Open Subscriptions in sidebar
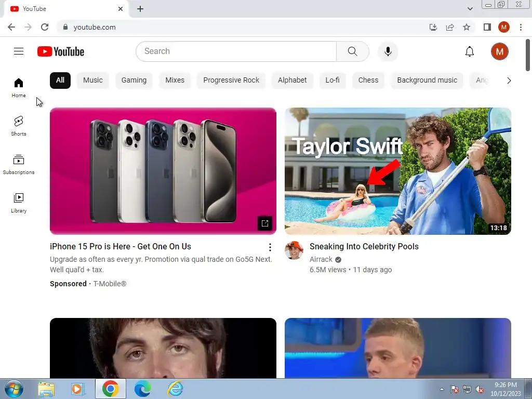This screenshot has width=532, height=399. (19, 165)
